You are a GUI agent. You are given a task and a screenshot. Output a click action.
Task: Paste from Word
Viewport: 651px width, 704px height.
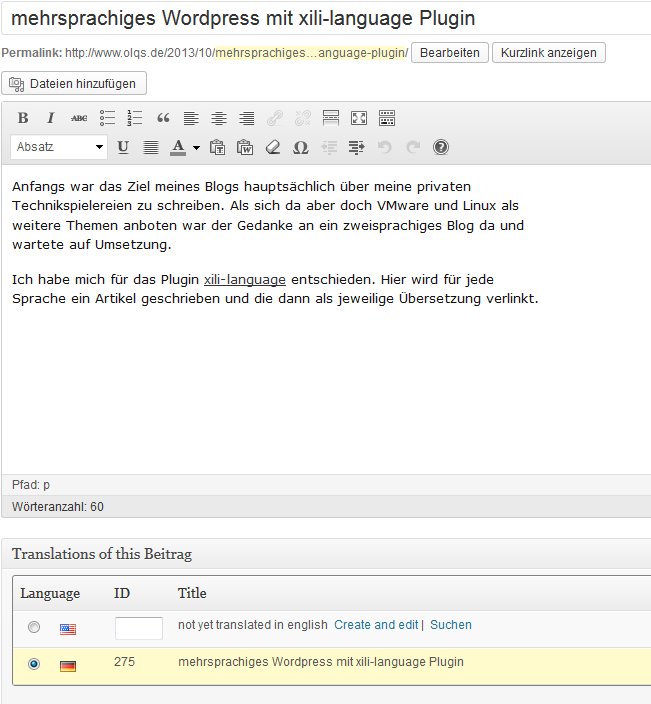[245, 147]
